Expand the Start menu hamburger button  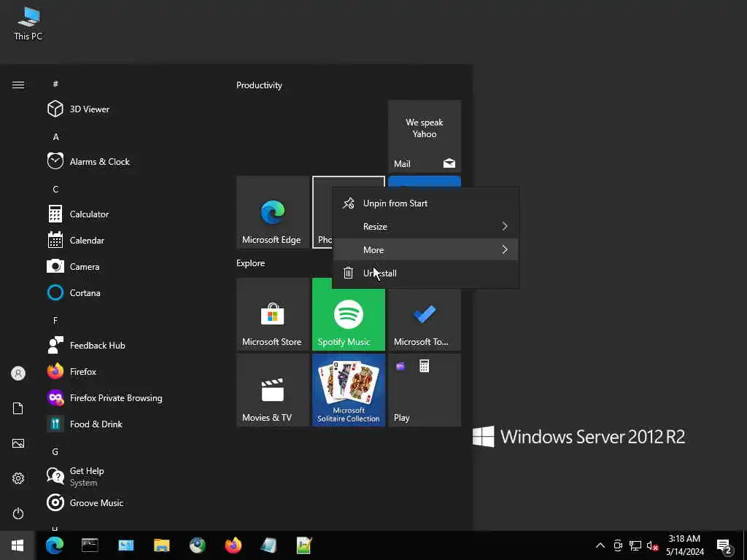coord(18,85)
